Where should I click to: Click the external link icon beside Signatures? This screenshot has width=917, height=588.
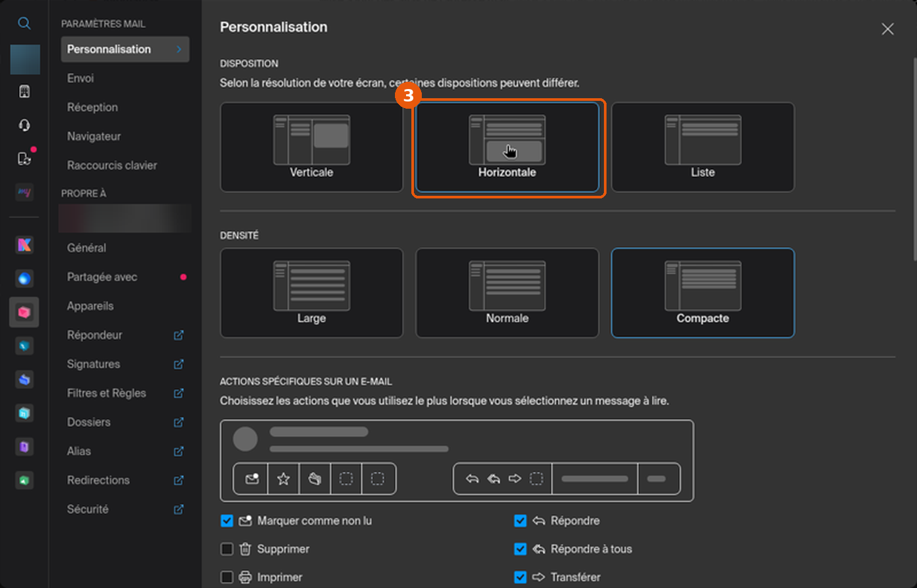point(178,364)
